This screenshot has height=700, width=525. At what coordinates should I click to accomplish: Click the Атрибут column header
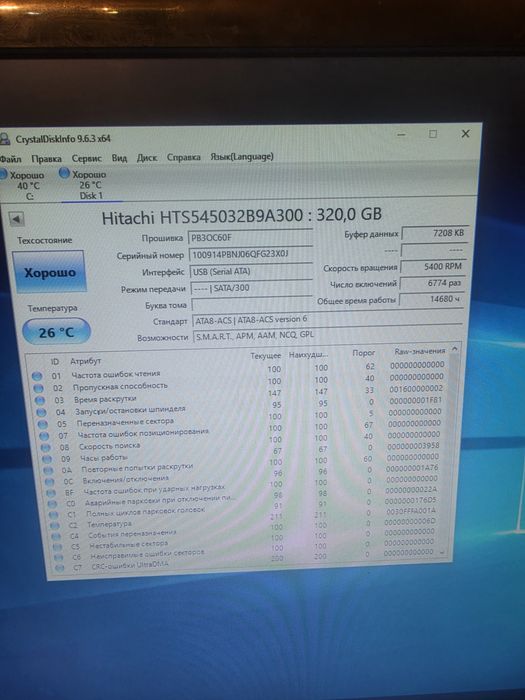pyautogui.click(x=86, y=361)
